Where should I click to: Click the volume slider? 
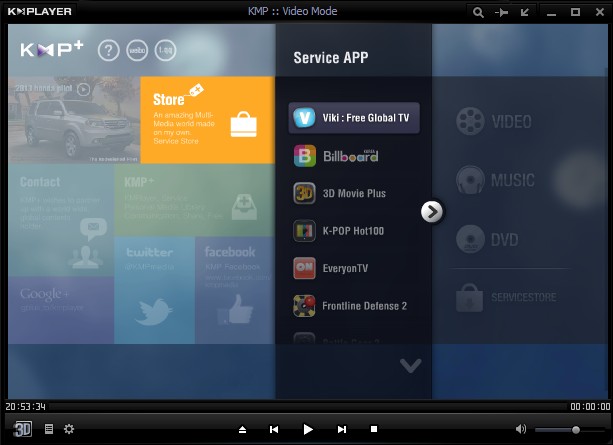569,430
